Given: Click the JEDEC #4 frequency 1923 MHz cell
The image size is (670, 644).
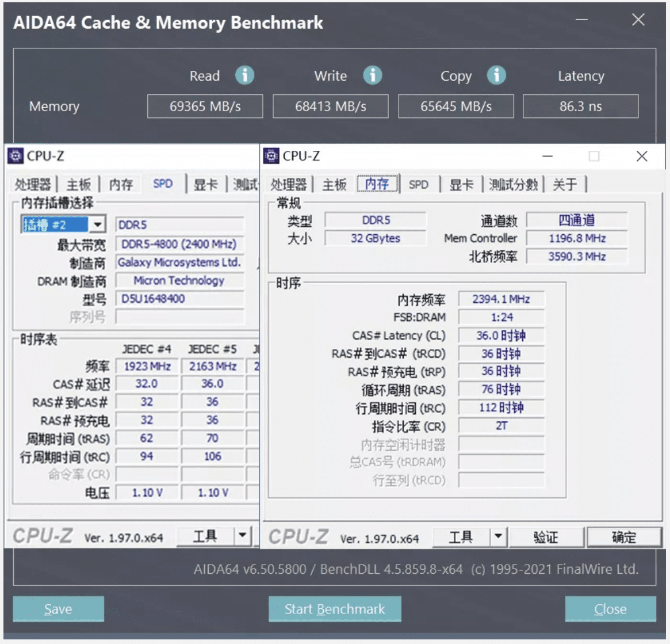Looking at the screenshot, I should (x=147, y=366).
